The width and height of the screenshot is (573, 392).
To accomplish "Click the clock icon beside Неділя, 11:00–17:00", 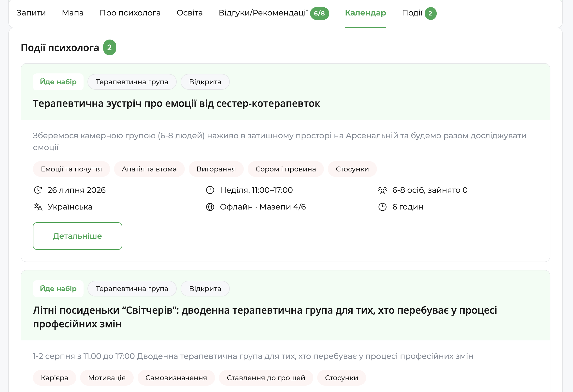I will (x=210, y=190).
